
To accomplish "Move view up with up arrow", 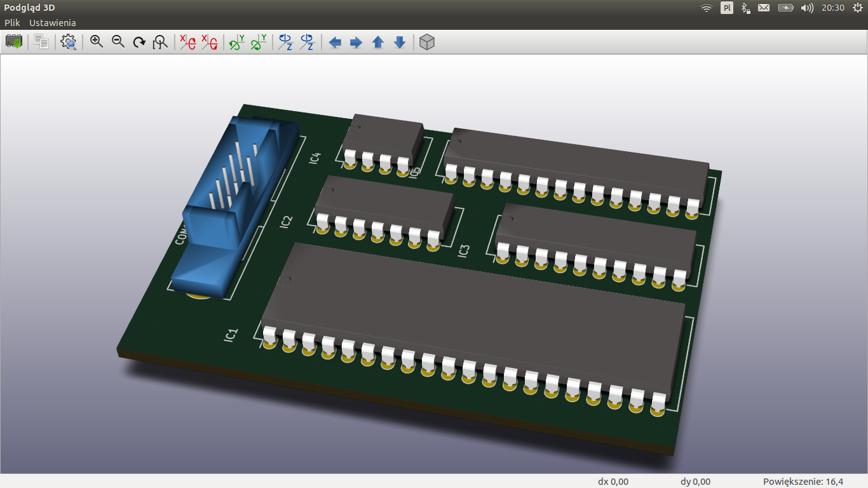I will [378, 43].
